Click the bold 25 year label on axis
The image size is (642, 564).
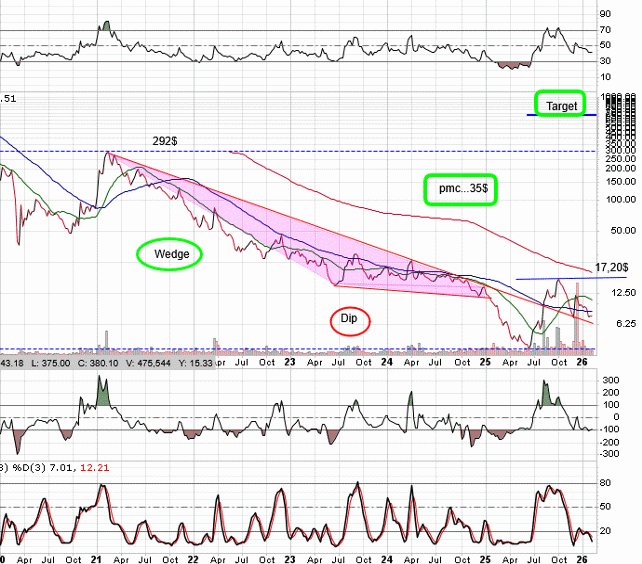click(x=485, y=362)
